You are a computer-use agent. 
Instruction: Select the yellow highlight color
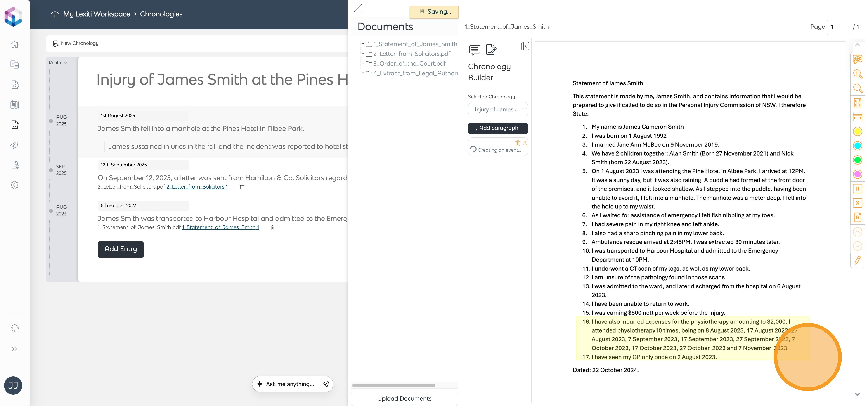click(x=857, y=131)
